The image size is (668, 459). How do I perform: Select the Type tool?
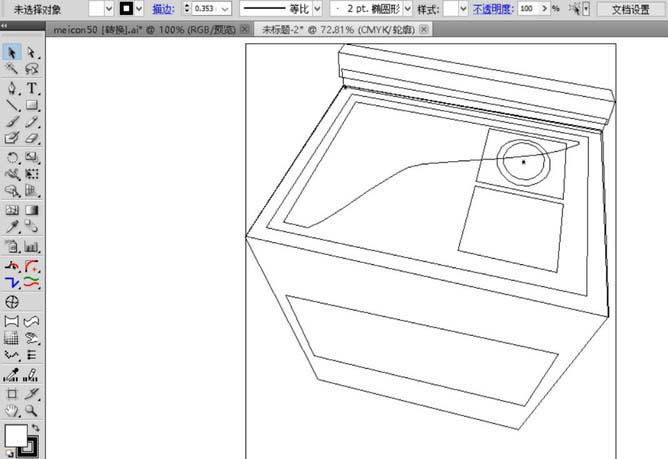tap(32, 88)
